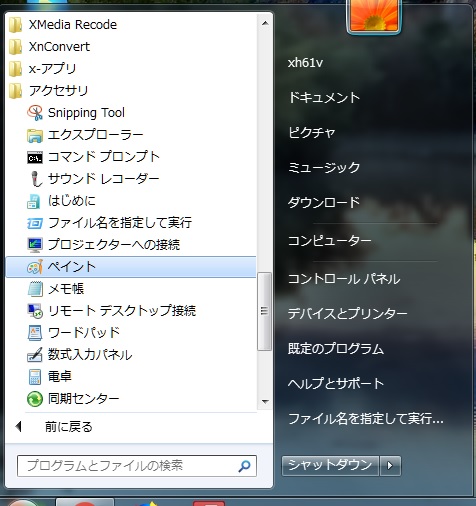
Task: Click the x-アプリ folder name
Action: [52, 69]
